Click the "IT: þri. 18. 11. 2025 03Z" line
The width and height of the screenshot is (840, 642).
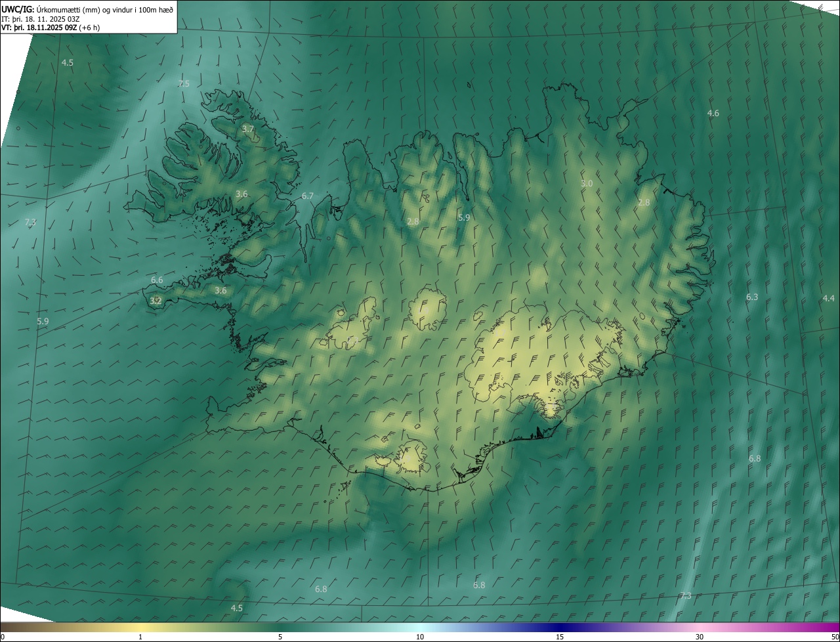(x=41, y=19)
